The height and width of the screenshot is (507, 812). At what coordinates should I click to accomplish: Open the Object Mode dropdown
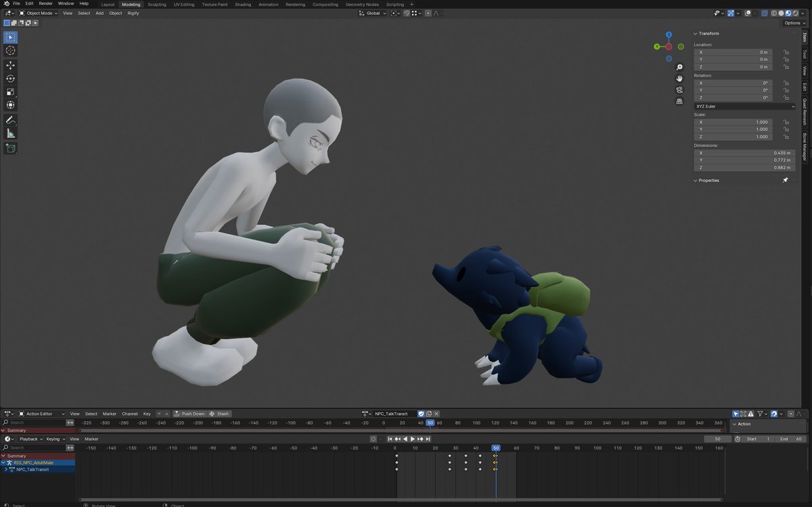(x=39, y=13)
